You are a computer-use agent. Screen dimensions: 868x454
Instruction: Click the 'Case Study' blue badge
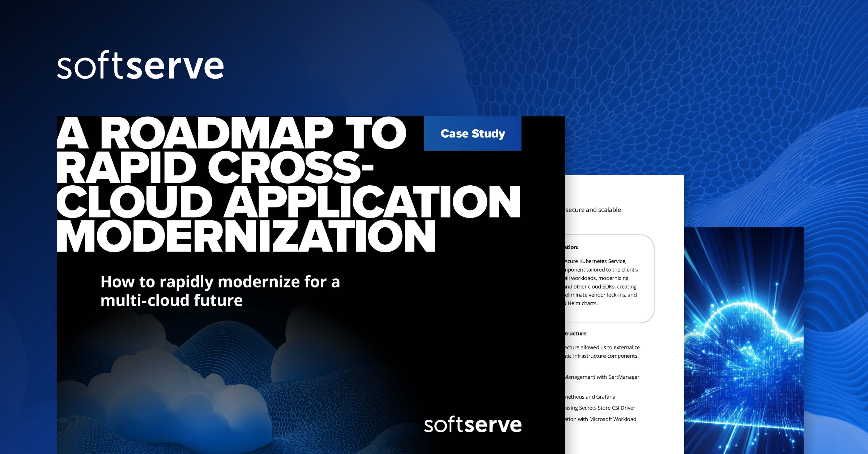pos(472,134)
